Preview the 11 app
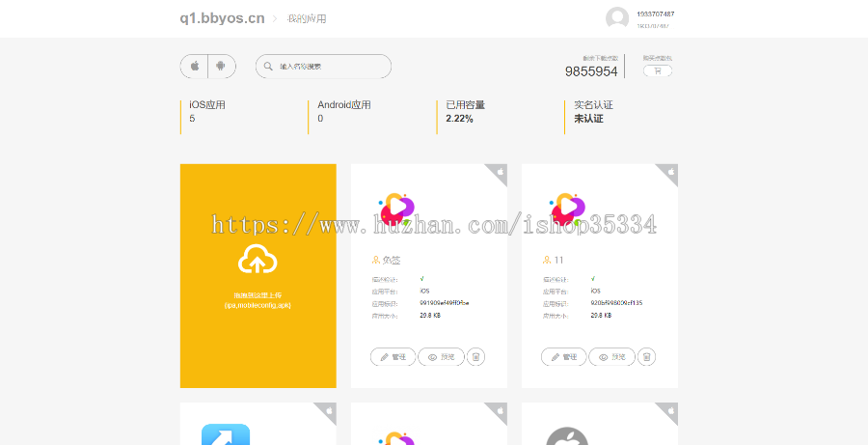 [611, 356]
